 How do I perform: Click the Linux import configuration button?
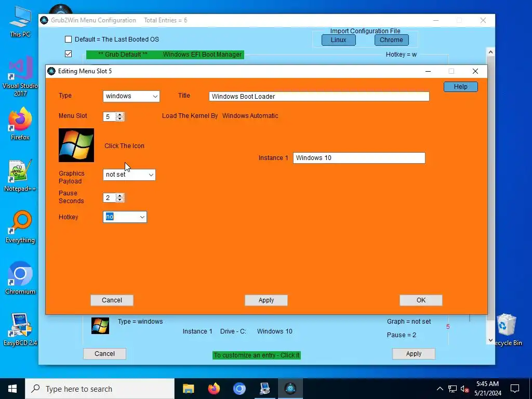[x=339, y=39]
